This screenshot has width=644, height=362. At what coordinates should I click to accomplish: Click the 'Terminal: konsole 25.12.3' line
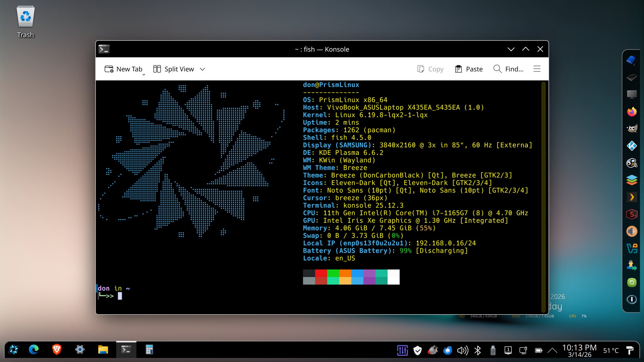tap(353, 206)
